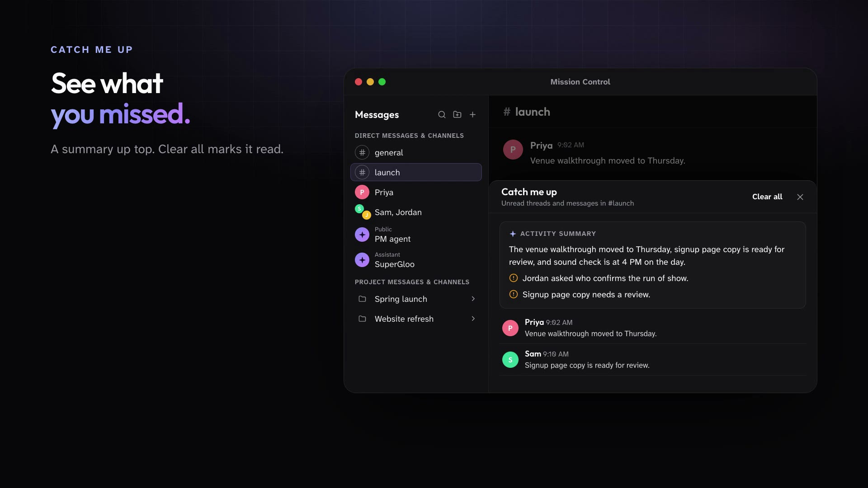Select the hash icon for launch channel
Viewport: 868px width, 488px height.
coord(362,173)
